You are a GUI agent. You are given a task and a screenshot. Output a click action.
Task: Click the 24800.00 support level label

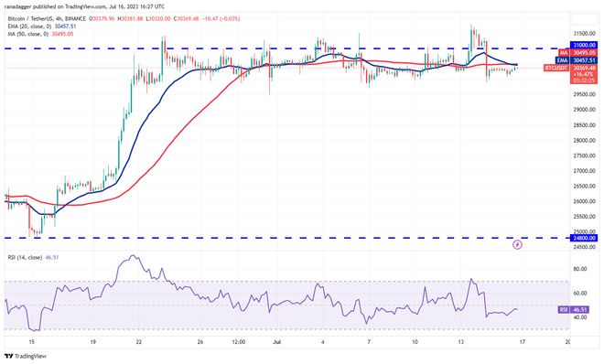click(x=584, y=238)
